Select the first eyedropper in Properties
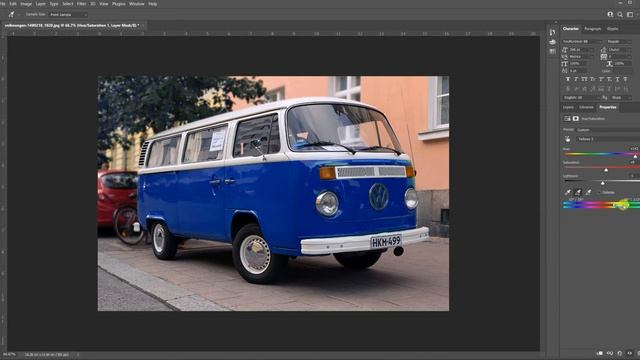Viewport: 640px width, 360px height. tap(567, 192)
